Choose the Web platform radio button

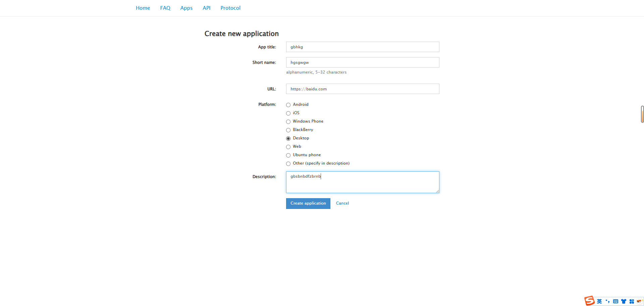point(288,147)
